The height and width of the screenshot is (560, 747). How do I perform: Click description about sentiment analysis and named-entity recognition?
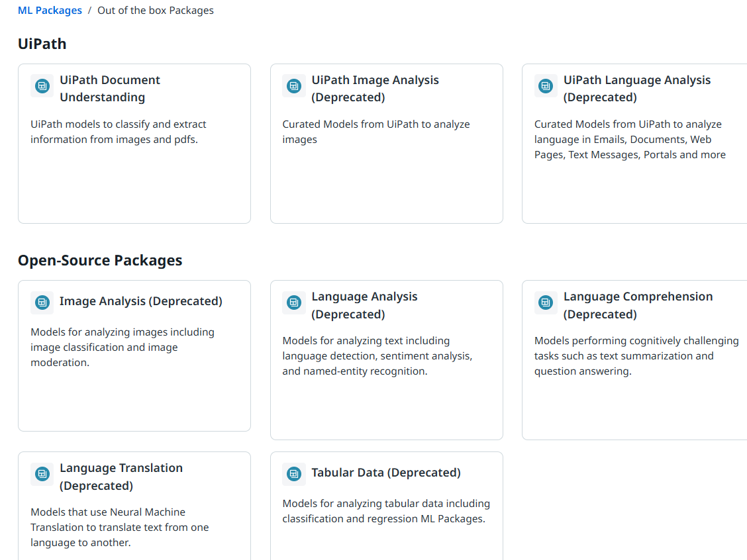(377, 355)
